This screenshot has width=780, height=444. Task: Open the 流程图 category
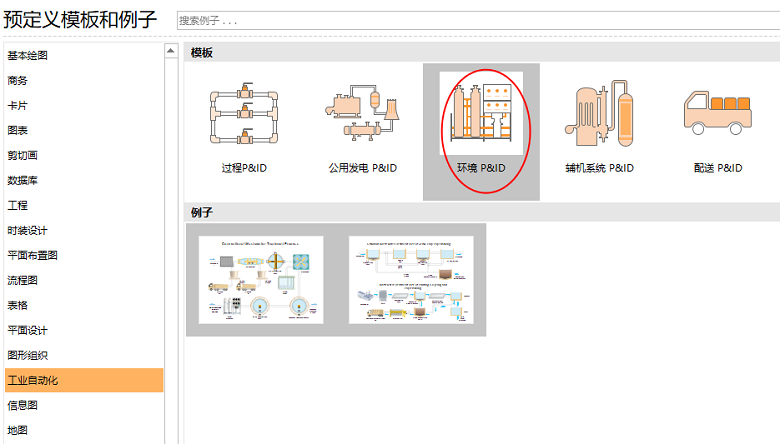23,280
